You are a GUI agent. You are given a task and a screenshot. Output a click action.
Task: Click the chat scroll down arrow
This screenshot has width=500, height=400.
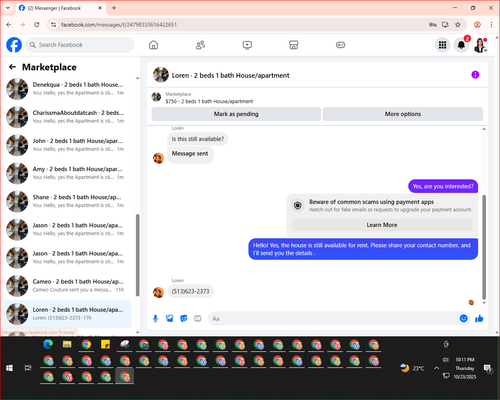tap(484, 303)
